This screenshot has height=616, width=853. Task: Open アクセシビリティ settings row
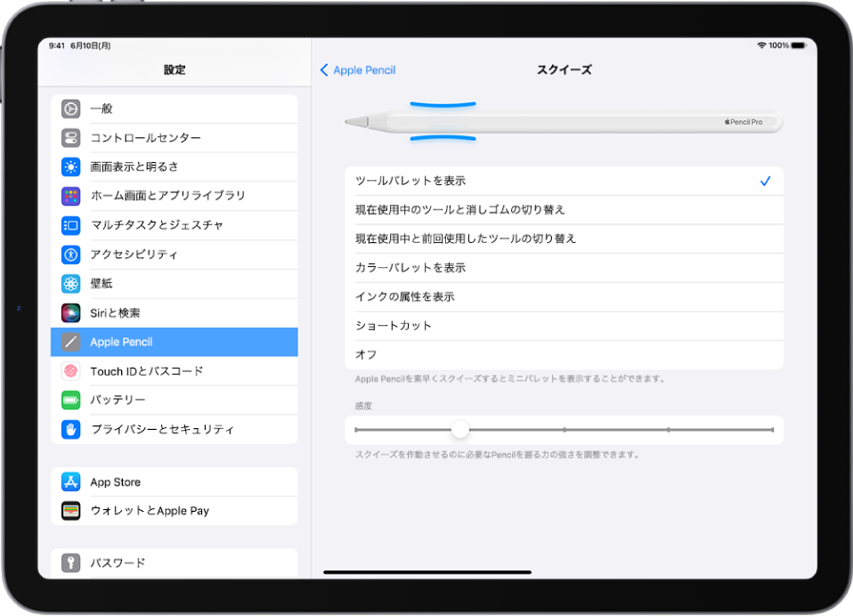click(x=175, y=255)
